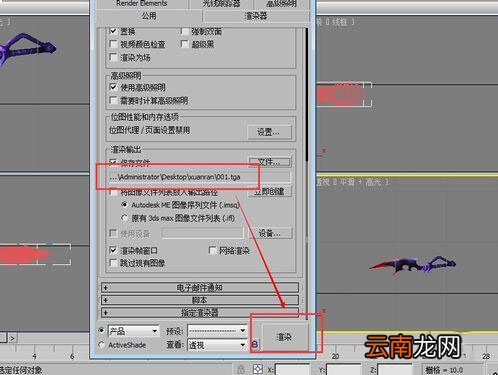Enable the 超级黑 checkbox
This screenshot has height=375, width=498.
185,44
